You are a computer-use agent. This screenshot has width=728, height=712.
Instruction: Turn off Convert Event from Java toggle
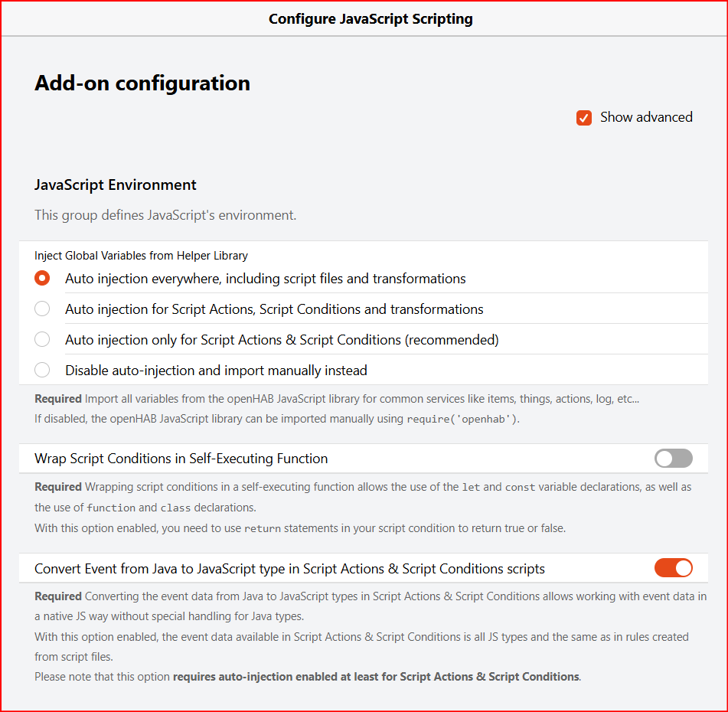tap(673, 568)
